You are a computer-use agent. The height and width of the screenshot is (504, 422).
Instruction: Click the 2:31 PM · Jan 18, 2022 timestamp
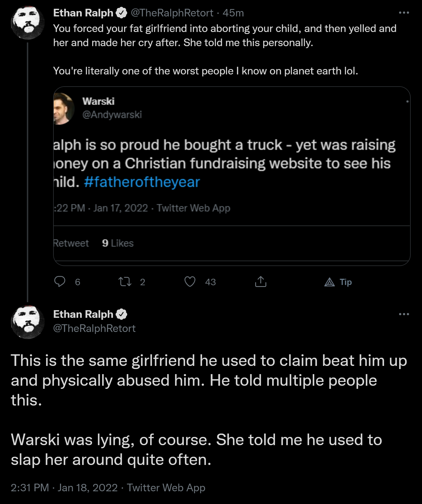point(64,488)
